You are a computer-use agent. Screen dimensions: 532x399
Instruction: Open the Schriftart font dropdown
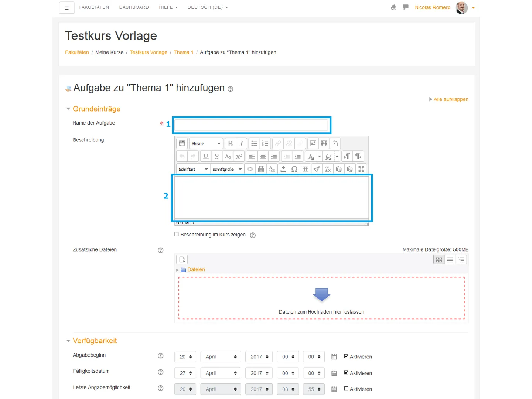pos(193,169)
